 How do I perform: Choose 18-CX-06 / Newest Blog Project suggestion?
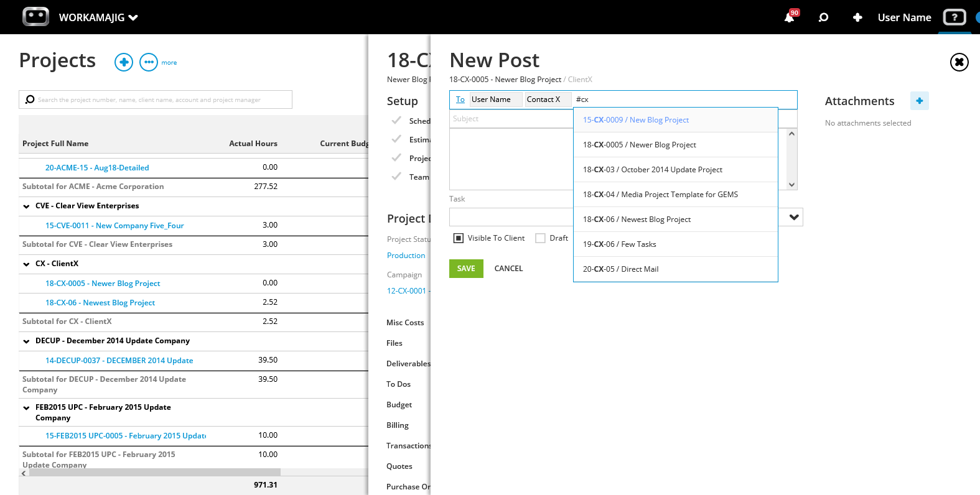point(676,220)
